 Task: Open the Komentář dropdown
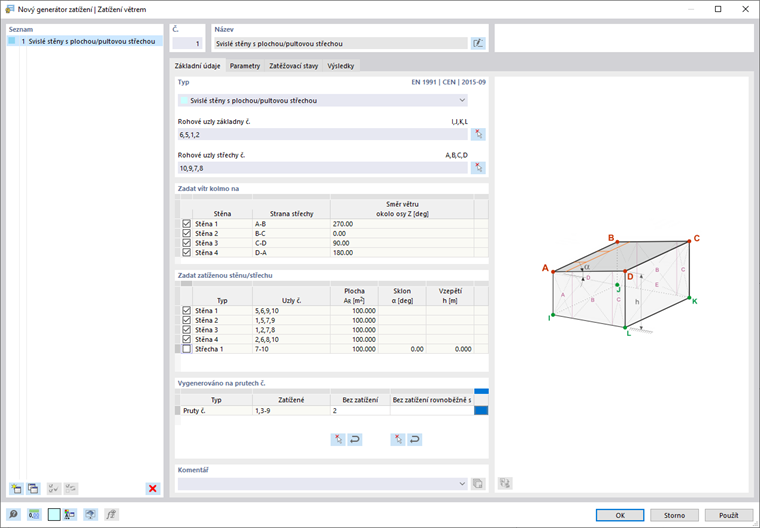(323, 483)
